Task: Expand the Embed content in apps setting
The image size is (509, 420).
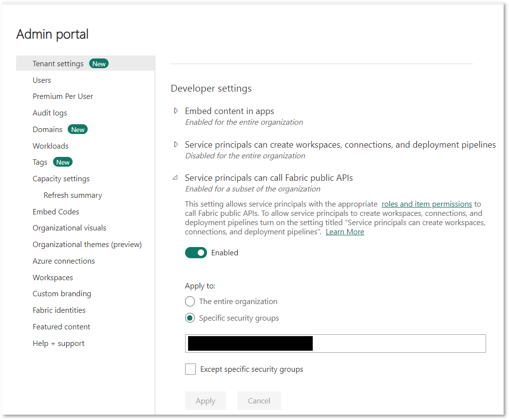Action: (x=176, y=111)
